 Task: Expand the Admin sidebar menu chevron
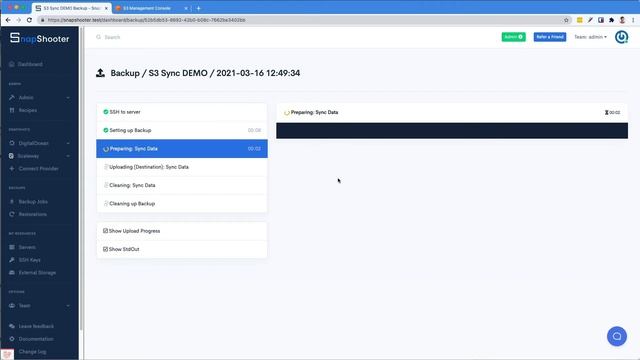pyautogui.click(x=68, y=98)
